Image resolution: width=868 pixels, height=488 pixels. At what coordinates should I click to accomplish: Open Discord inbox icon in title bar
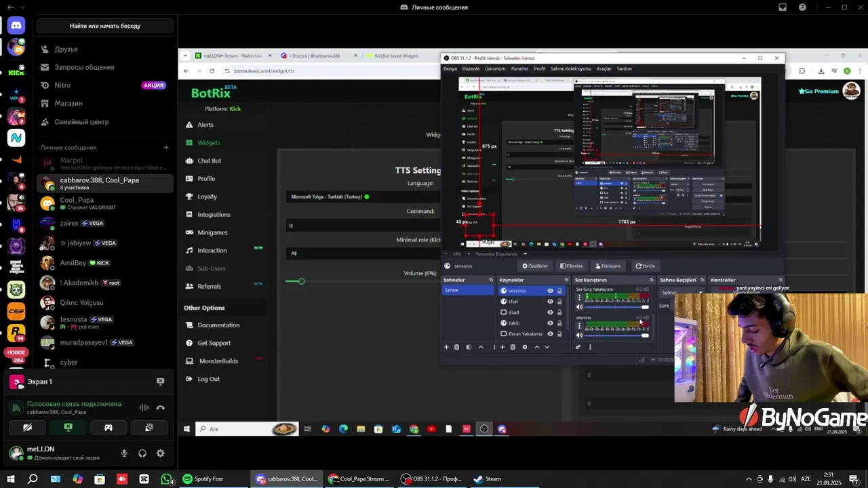coord(783,7)
